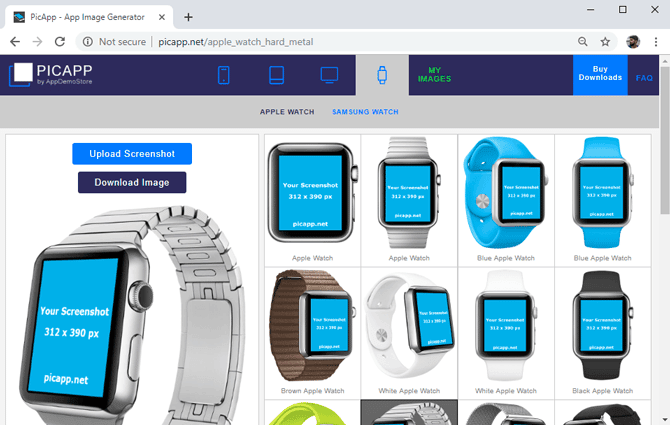Click the address bar URL

click(235, 42)
